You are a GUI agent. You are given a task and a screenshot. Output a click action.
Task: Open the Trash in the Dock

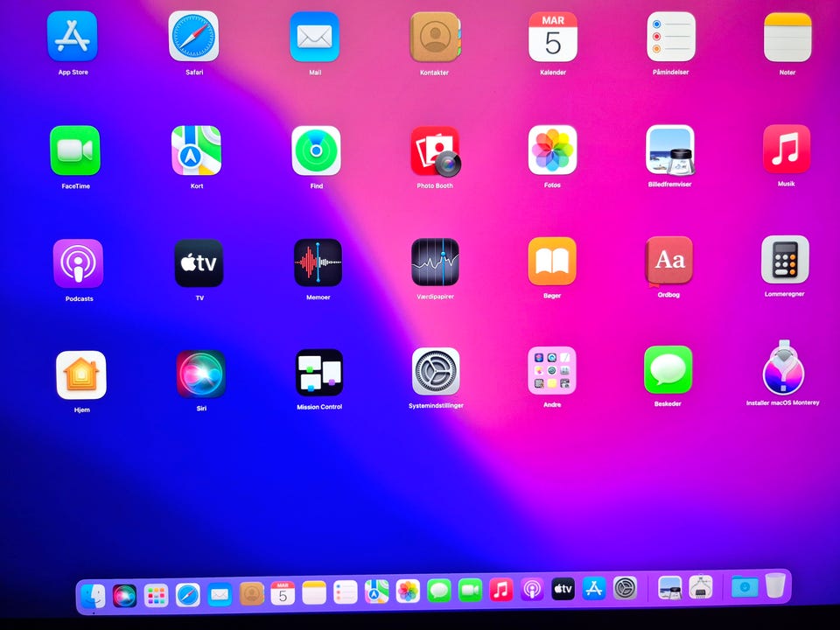coord(775,585)
